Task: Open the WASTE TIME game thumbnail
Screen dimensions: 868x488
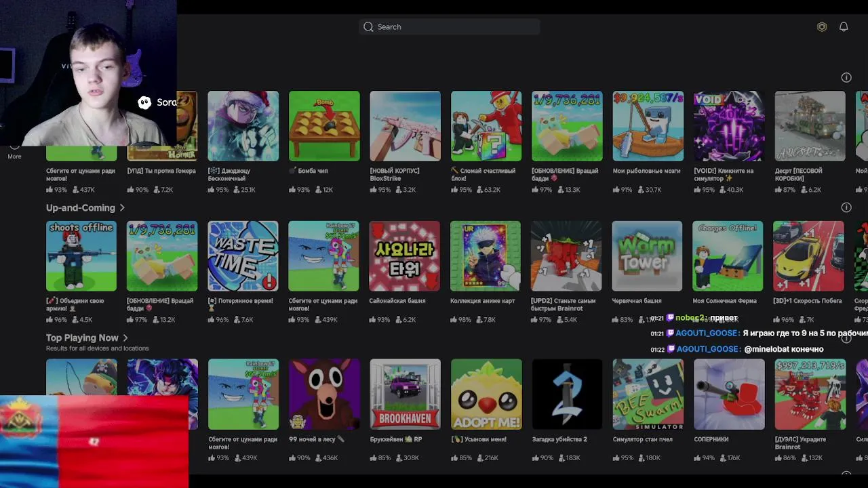Action: (243, 256)
